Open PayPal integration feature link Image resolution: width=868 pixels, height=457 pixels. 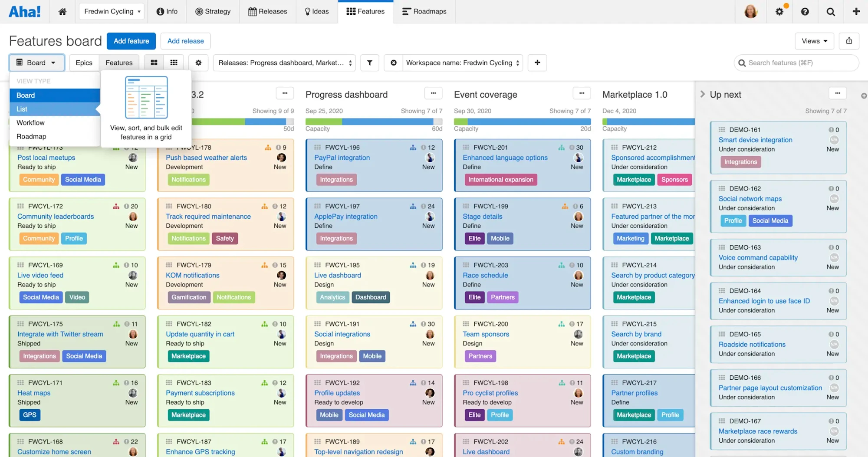[x=342, y=158]
